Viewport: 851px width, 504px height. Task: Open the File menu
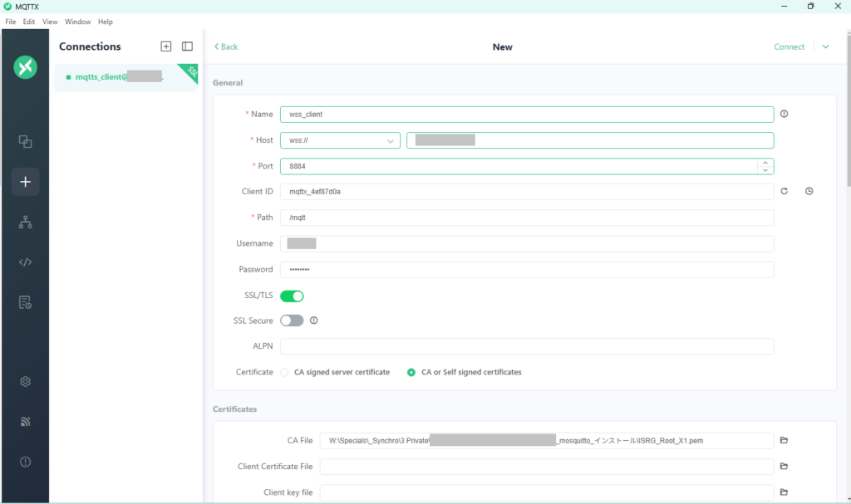coord(11,22)
